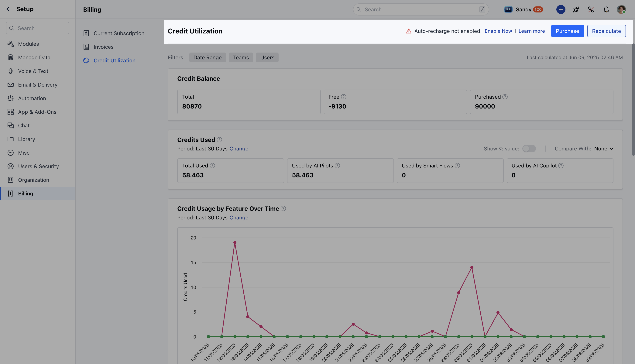This screenshot has width=635, height=364.
Task: Click the blue plus quick-add icon
Action: click(x=561, y=9)
